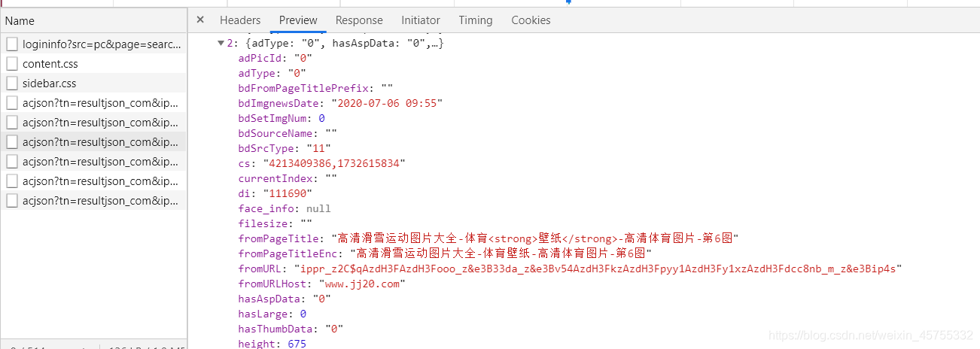
Task: Collapse JSON object 2 with its triangle
Action: point(221,44)
